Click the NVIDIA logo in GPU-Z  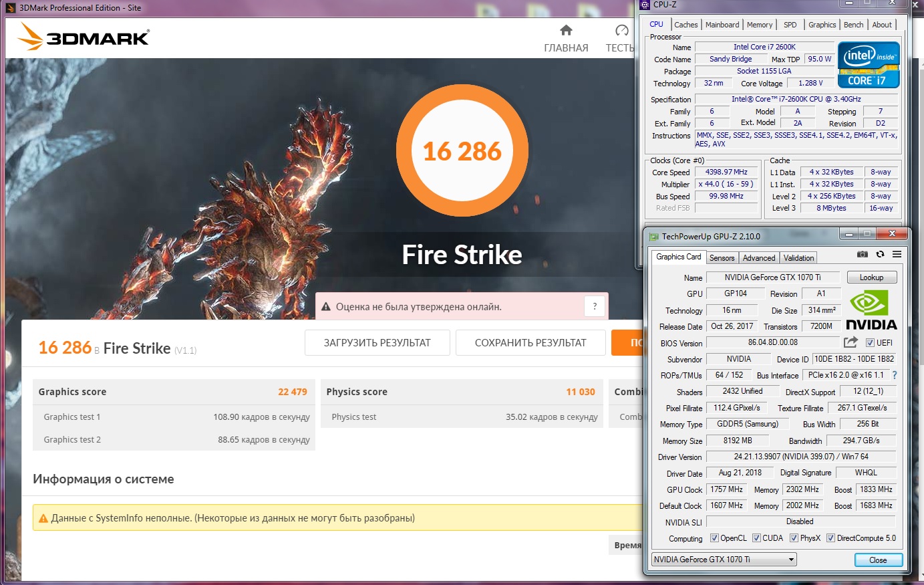(871, 310)
